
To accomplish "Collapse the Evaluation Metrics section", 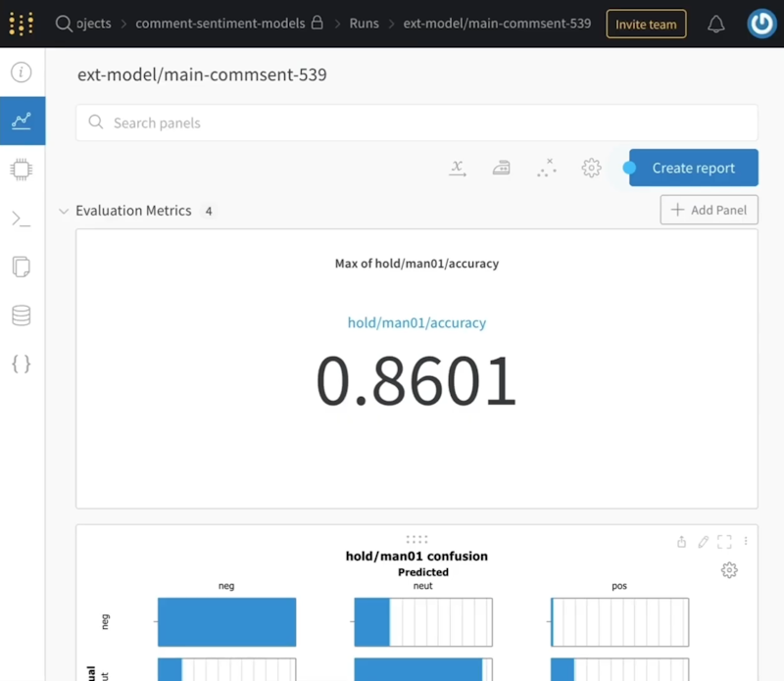I will point(64,210).
